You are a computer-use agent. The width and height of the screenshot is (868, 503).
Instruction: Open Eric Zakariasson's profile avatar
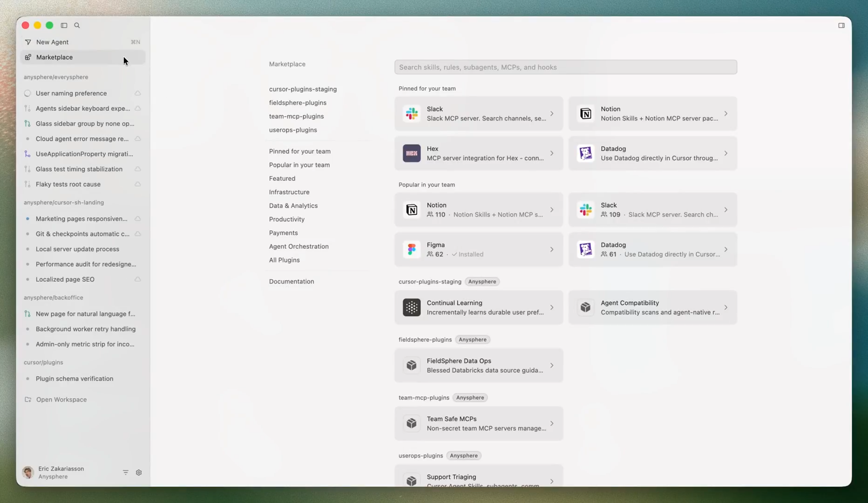[28, 472]
